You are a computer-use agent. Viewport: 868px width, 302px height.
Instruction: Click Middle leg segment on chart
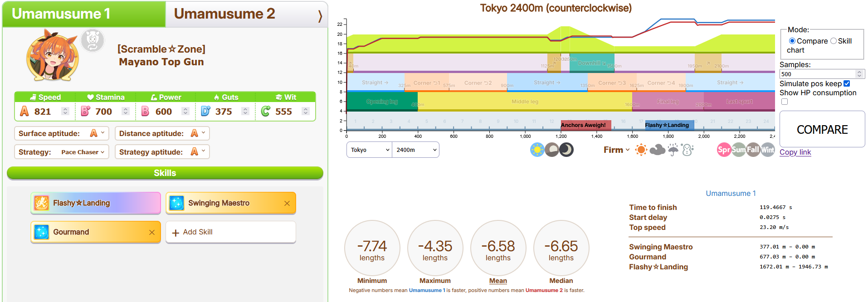click(x=525, y=102)
